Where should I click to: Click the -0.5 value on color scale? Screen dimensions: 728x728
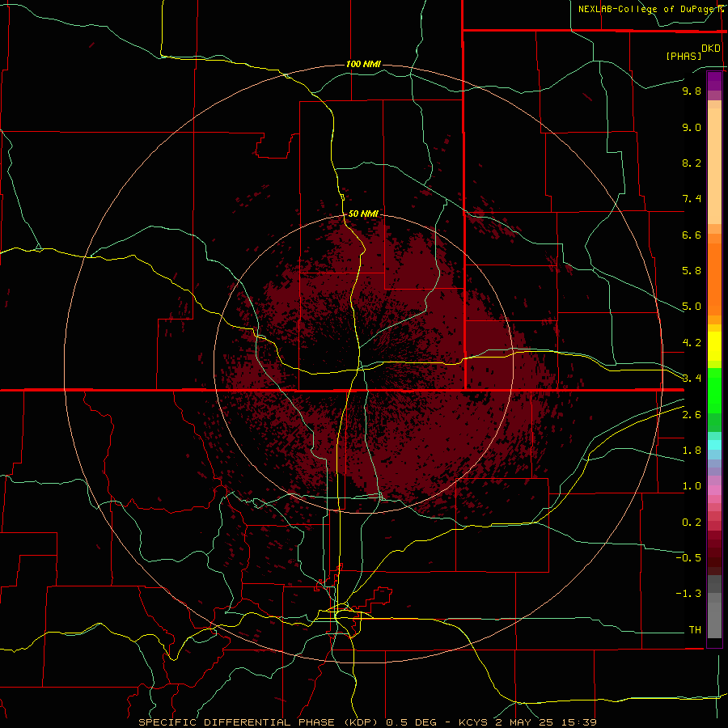(688, 558)
